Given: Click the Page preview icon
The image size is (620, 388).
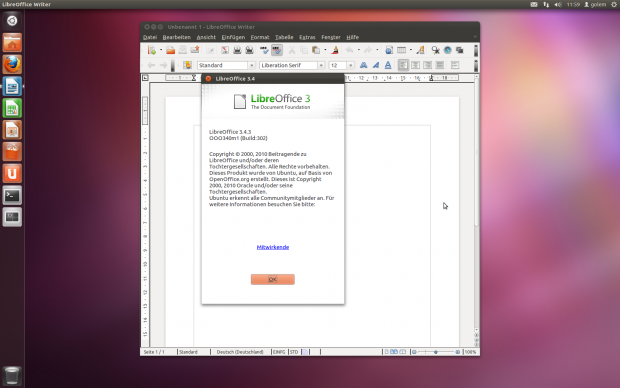Looking at the screenshot, I should (250, 50).
